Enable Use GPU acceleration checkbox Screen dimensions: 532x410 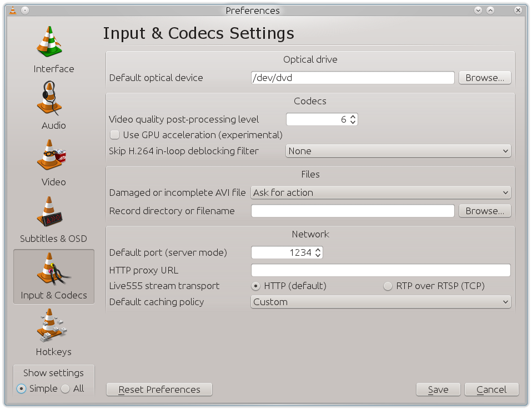click(x=115, y=135)
